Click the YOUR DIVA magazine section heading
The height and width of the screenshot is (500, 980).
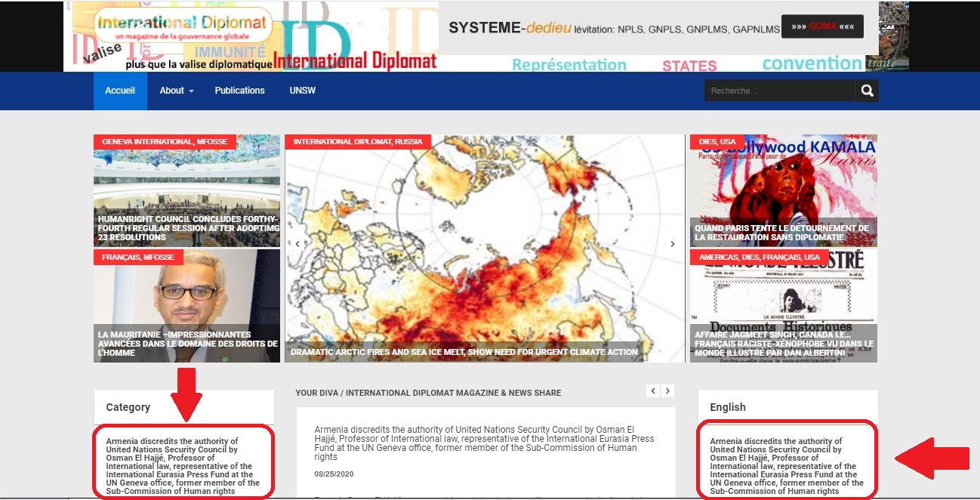[x=428, y=393]
